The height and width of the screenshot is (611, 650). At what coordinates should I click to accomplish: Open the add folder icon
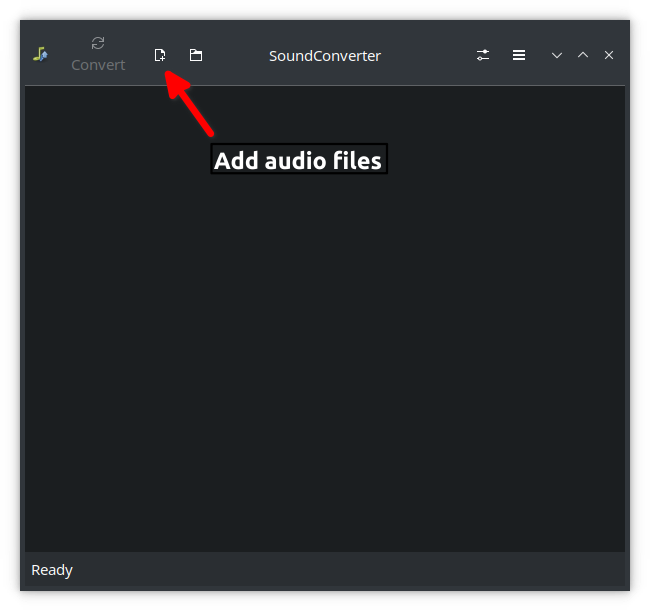coord(196,55)
